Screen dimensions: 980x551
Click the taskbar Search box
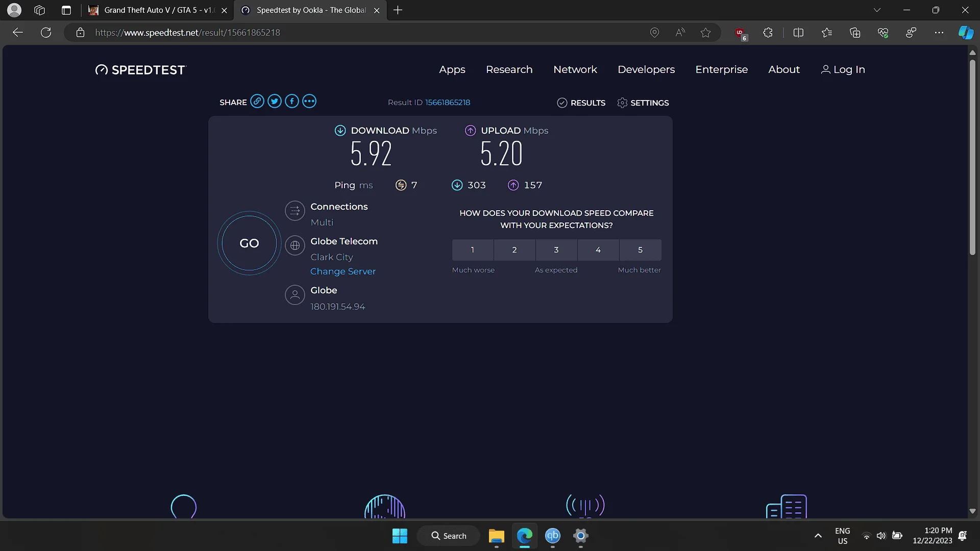click(x=449, y=536)
